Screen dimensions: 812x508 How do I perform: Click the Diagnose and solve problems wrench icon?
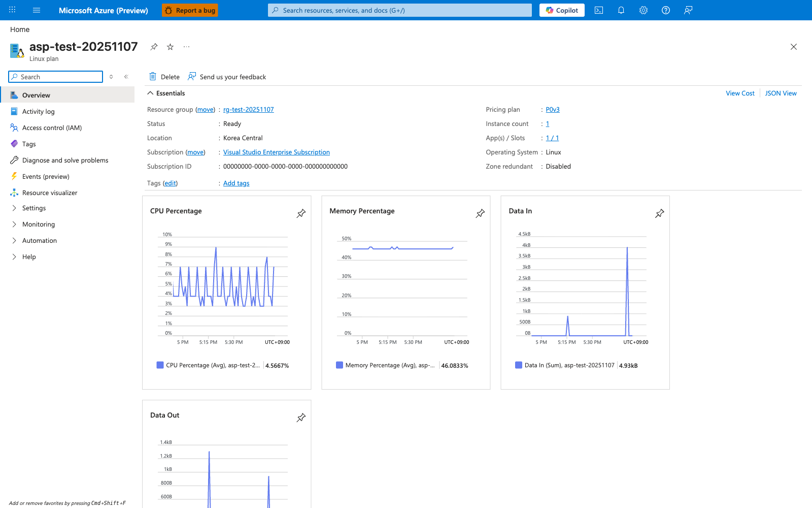pos(14,160)
